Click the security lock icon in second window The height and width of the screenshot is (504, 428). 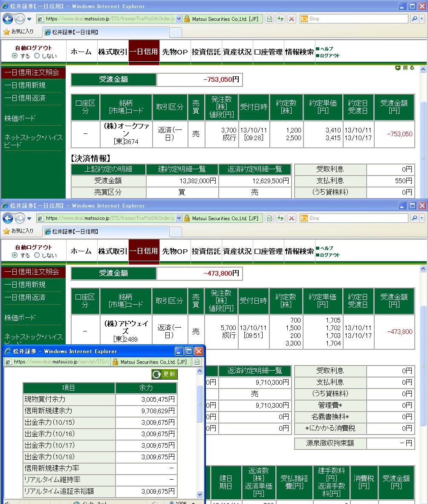click(187, 218)
